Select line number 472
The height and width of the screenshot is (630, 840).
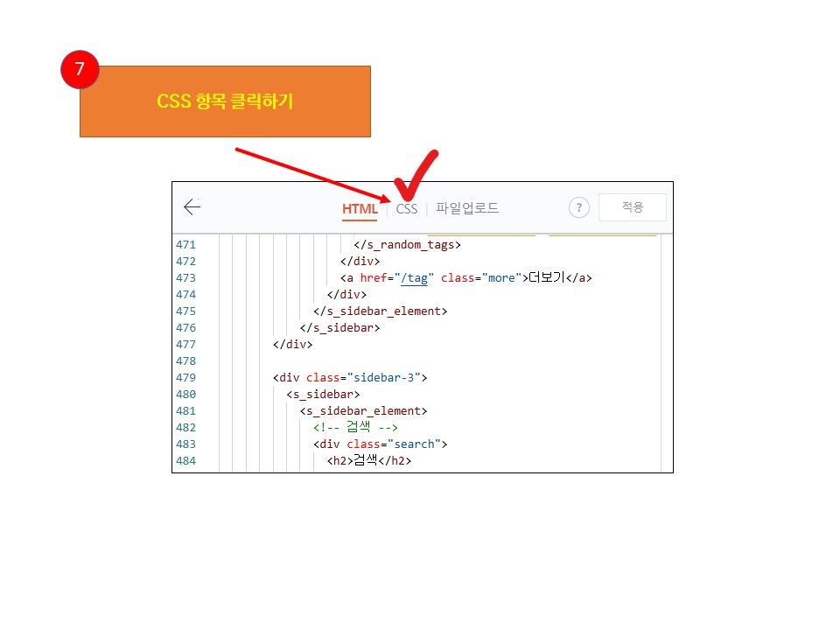(185, 262)
